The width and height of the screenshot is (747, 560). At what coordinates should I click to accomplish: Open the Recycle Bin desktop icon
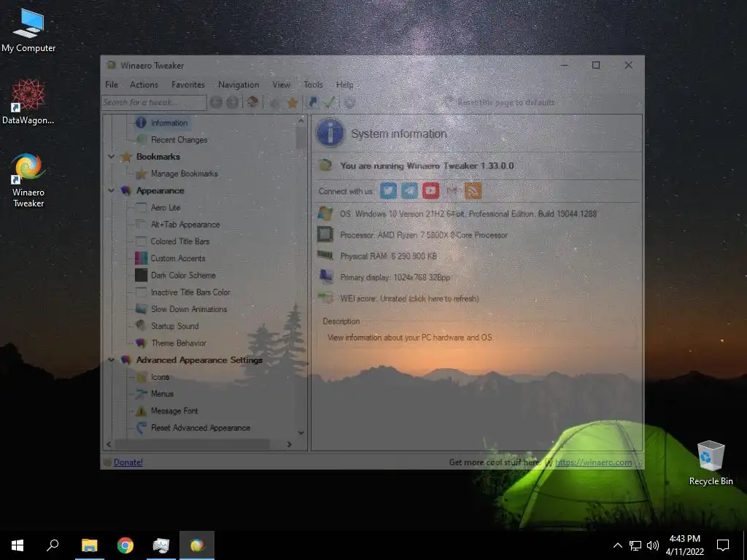pos(711,462)
